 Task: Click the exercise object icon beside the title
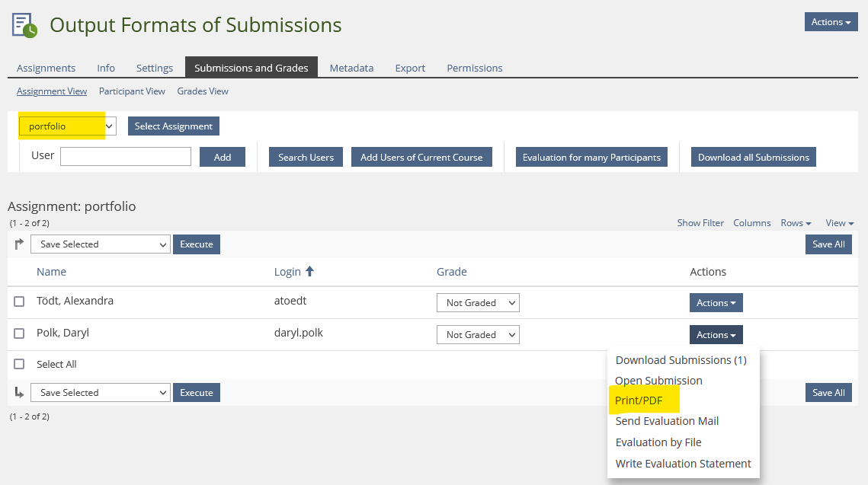[x=24, y=25]
